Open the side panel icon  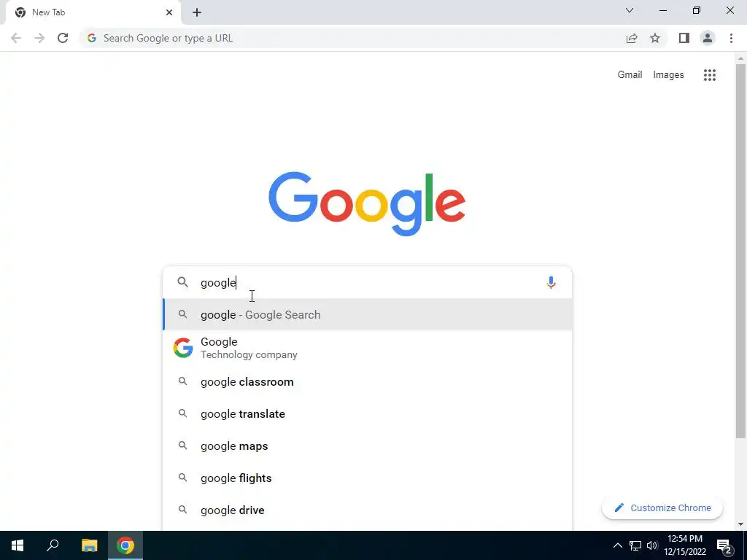pos(684,38)
